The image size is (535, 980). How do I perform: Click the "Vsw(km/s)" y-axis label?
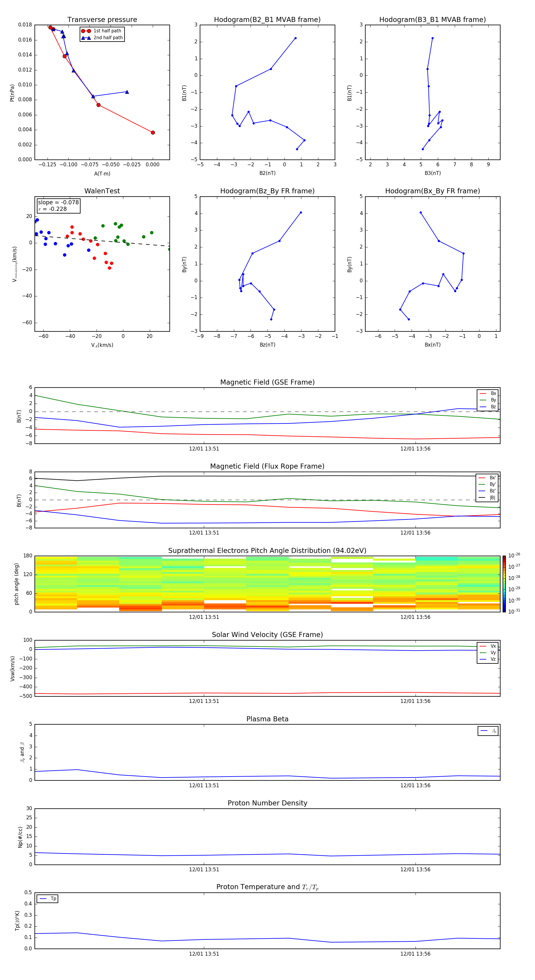[12, 668]
